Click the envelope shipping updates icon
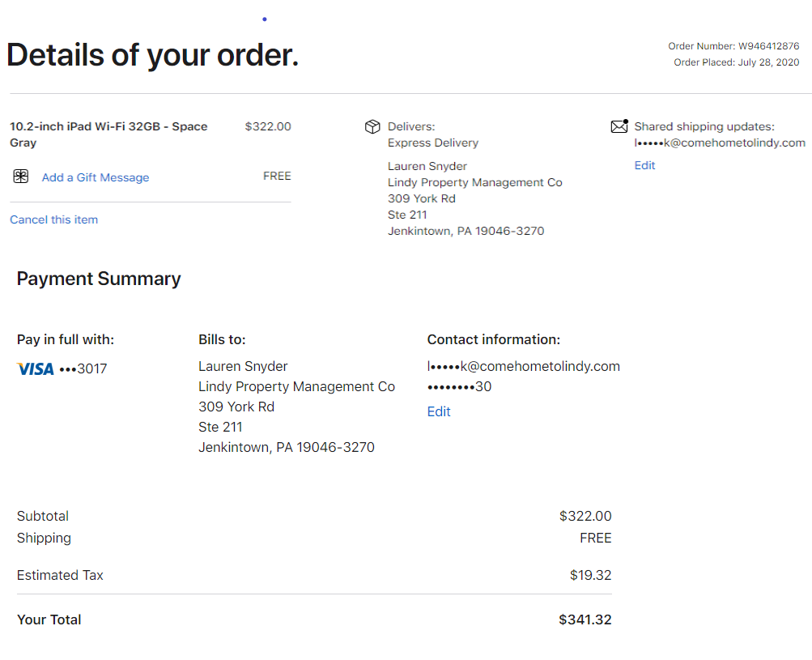The height and width of the screenshot is (660, 812). (619, 126)
